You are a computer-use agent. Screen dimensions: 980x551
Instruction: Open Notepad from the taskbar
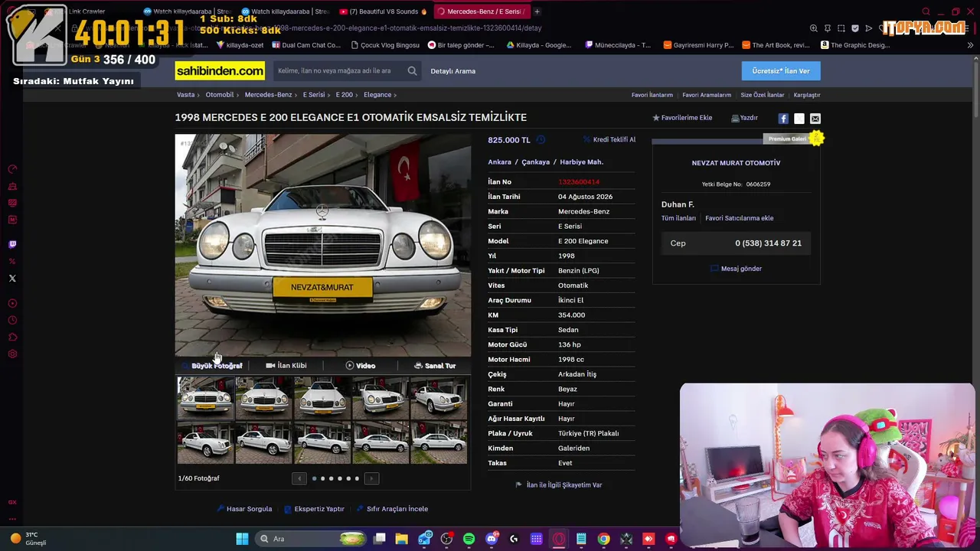[581, 539]
